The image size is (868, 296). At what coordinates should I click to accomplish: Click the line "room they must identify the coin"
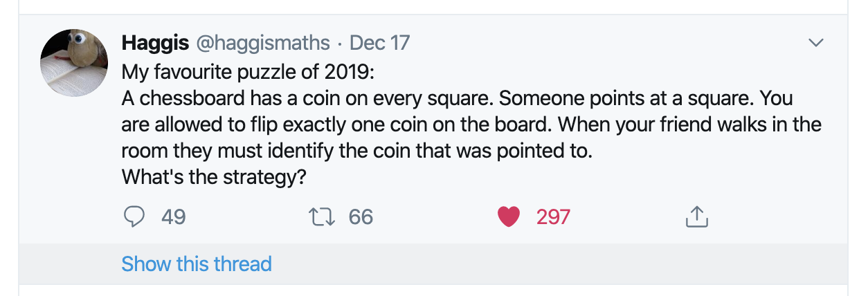(357, 151)
